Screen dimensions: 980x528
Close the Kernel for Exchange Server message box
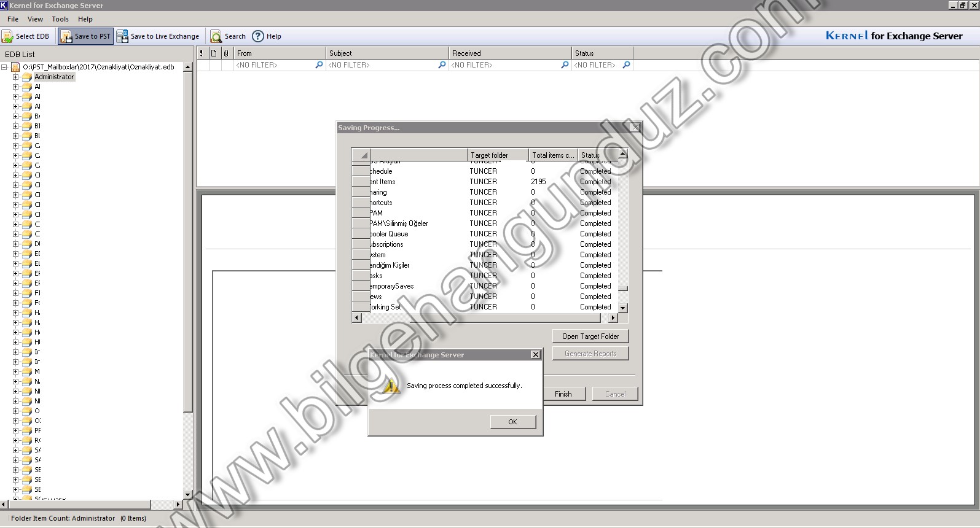click(535, 355)
